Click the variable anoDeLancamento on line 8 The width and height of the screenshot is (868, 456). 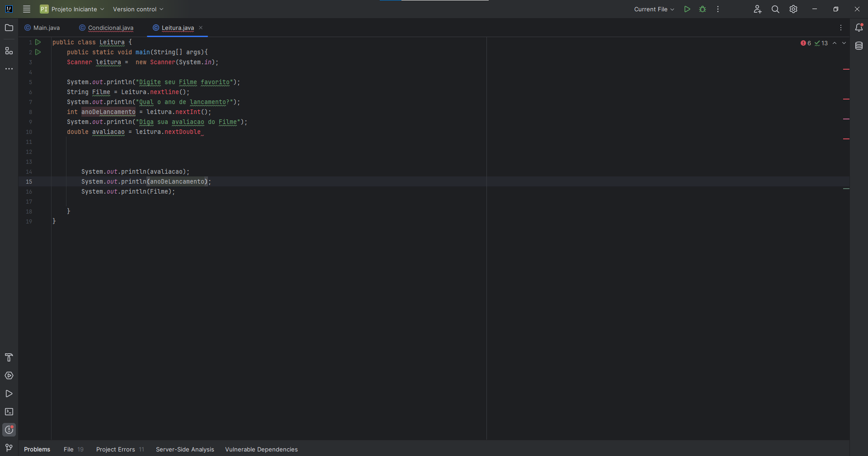108,112
